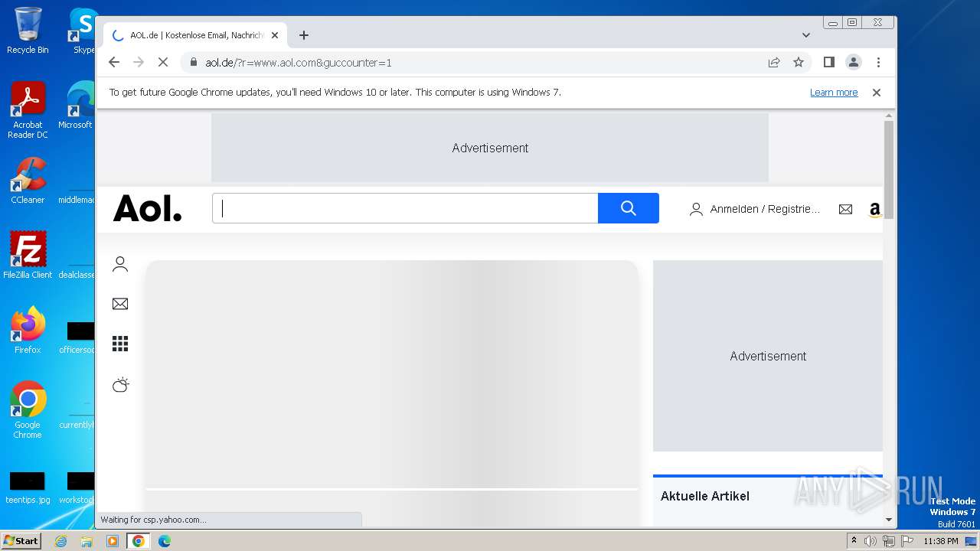Image resolution: width=980 pixels, height=551 pixels.
Task: Click Anmelden / Registrieren link
Action: 756,209
